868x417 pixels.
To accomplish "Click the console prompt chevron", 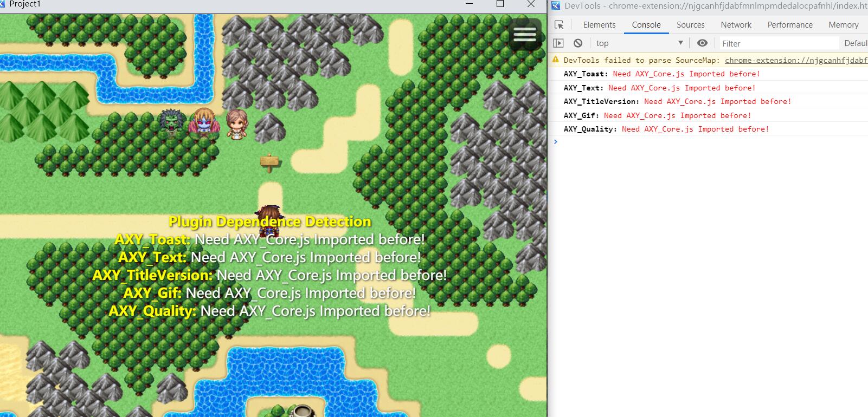I will point(555,142).
